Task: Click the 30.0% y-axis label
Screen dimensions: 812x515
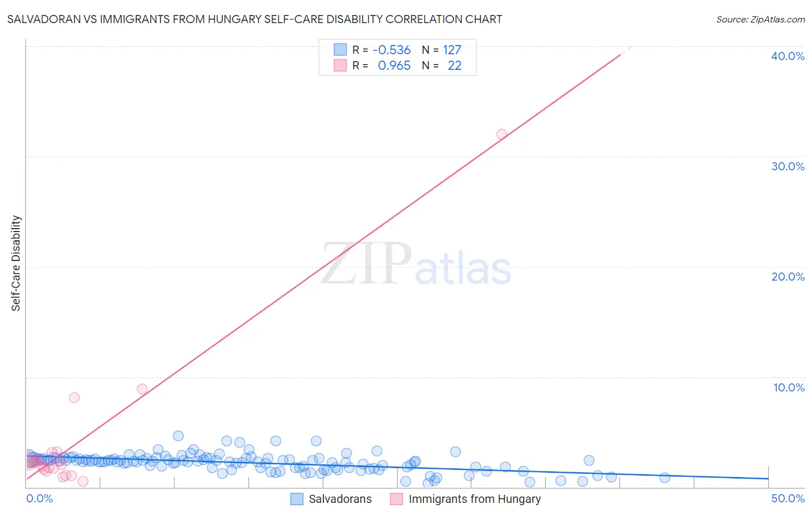Action: click(x=788, y=166)
